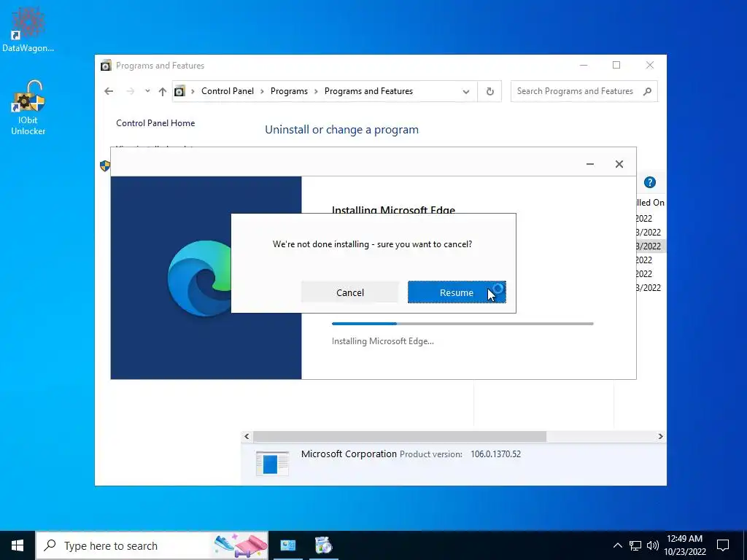Image resolution: width=747 pixels, height=560 pixels.
Task: Expand chevron after Control Panel breadcrumb
Action: [262, 91]
